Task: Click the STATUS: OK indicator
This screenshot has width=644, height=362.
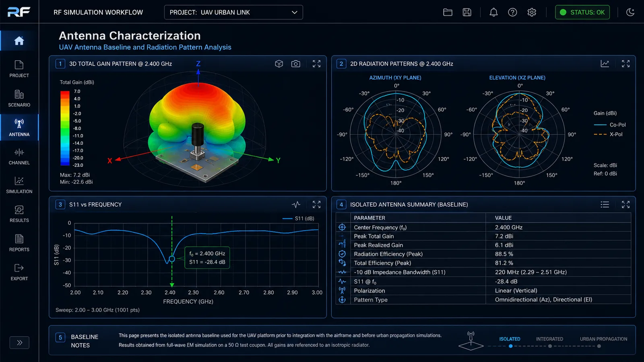Action: pos(582,12)
